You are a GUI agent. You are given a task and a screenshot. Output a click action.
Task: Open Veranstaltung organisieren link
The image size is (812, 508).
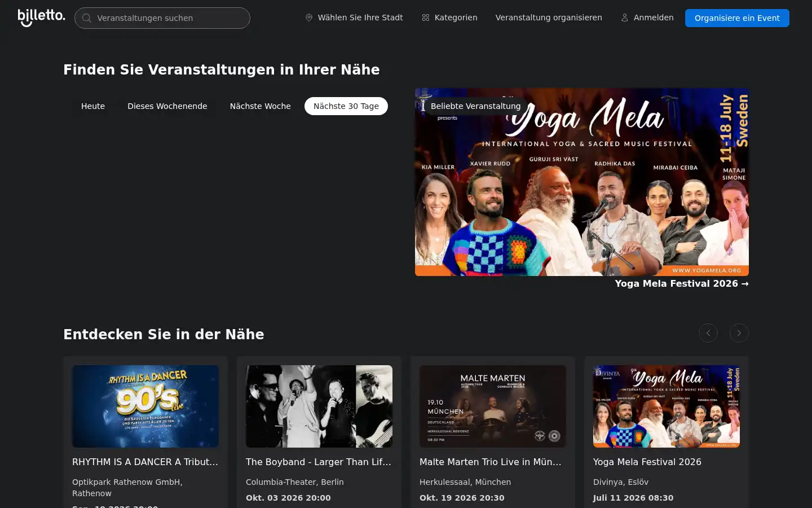[549, 17]
